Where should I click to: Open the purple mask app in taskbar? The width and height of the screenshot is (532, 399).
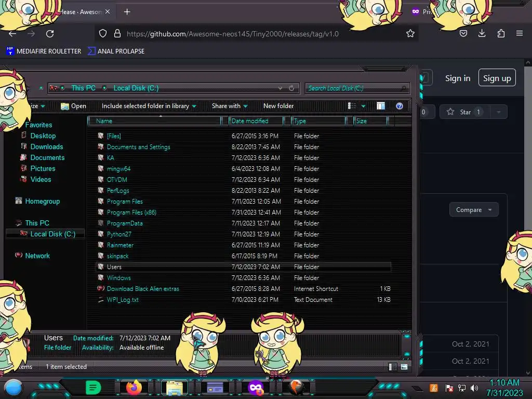[x=256, y=388]
